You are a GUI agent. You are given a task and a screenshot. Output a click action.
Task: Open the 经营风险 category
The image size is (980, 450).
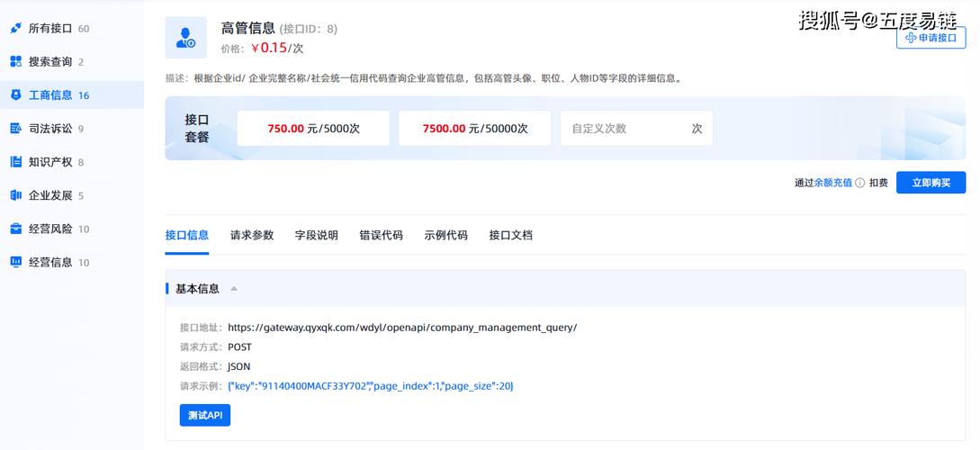point(72,229)
